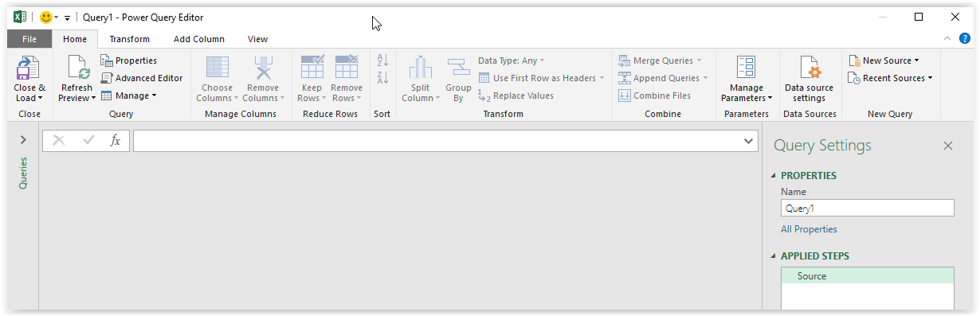Click the Manage Parameters icon
The width and height of the screenshot is (980, 316).
(746, 68)
